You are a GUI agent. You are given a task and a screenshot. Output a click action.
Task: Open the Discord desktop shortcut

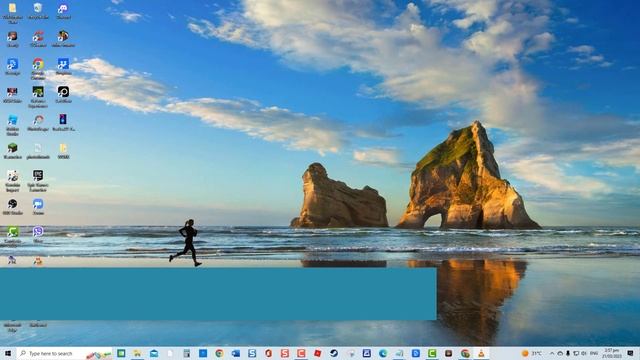(63, 11)
